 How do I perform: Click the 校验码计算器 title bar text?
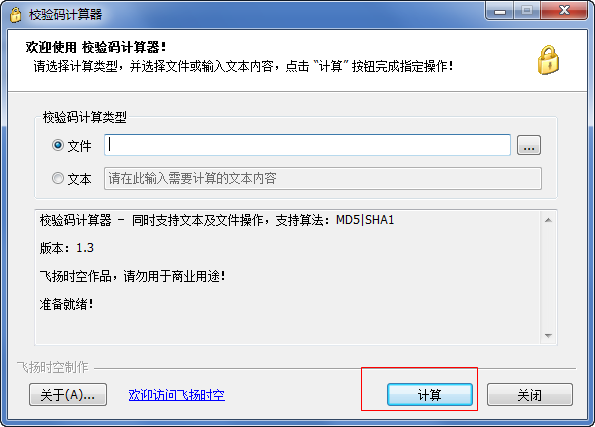click(66, 14)
